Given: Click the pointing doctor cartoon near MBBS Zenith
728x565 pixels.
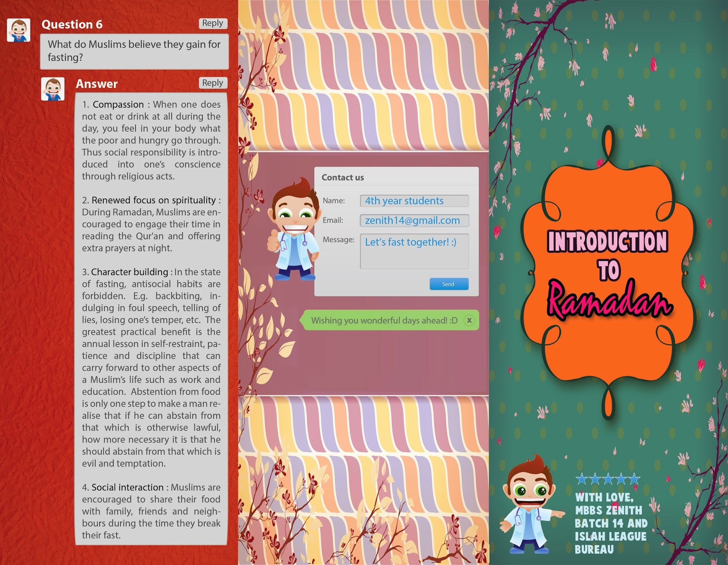Looking at the screenshot, I should click(x=531, y=504).
